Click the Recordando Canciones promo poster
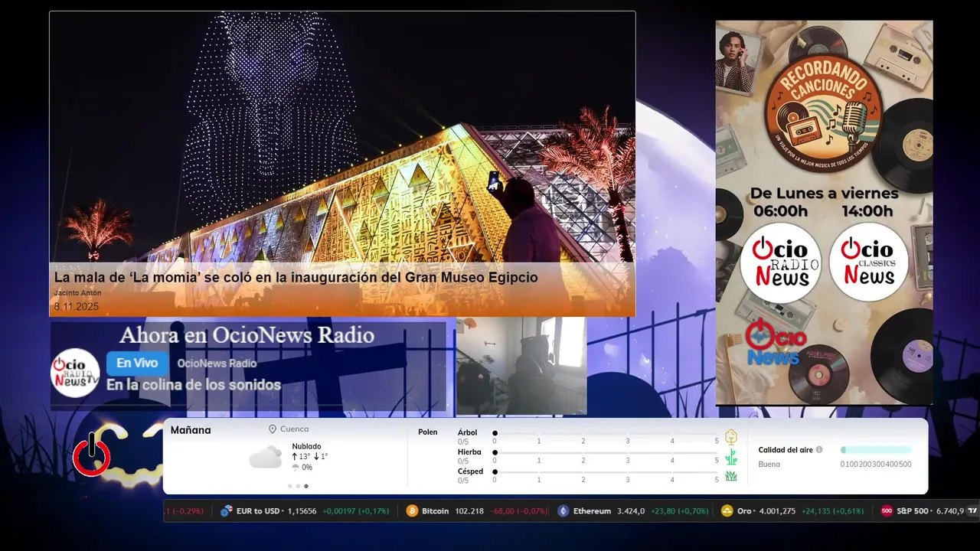 pos(824,213)
